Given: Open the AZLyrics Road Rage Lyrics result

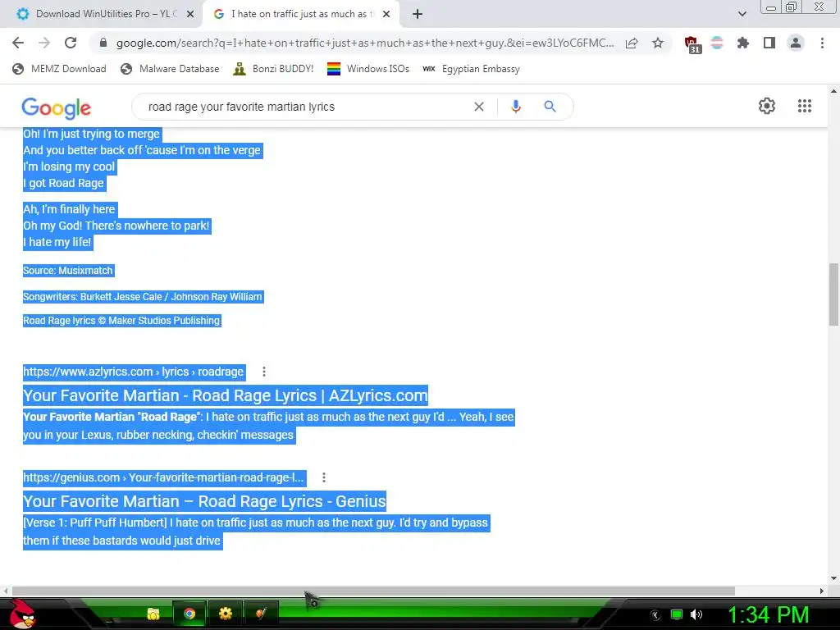Looking at the screenshot, I should [x=225, y=395].
